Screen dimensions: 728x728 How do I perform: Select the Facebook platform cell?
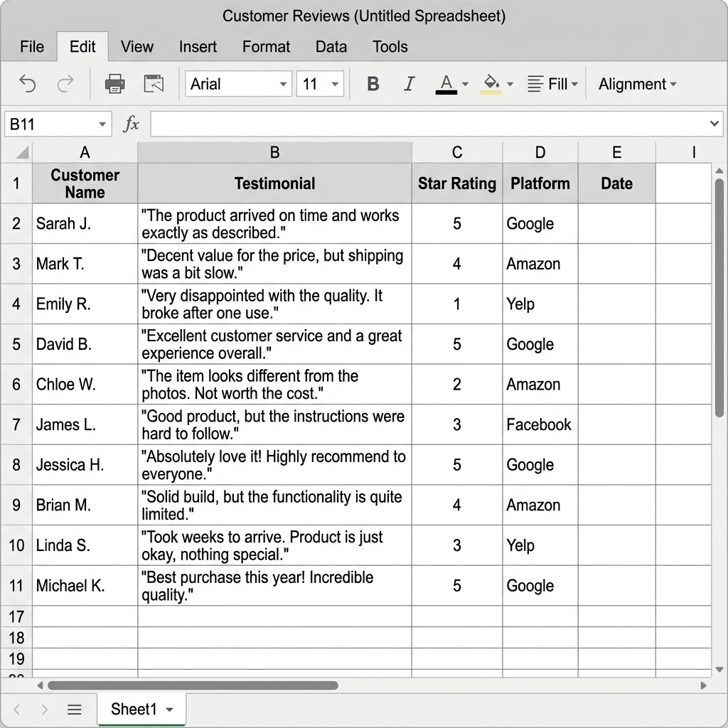(x=540, y=424)
